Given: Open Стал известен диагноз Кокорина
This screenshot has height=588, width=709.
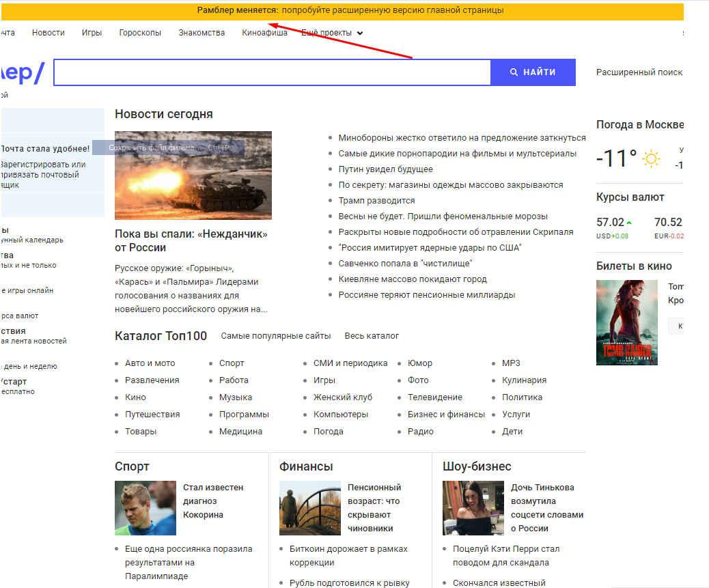Looking at the screenshot, I should click(213, 501).
